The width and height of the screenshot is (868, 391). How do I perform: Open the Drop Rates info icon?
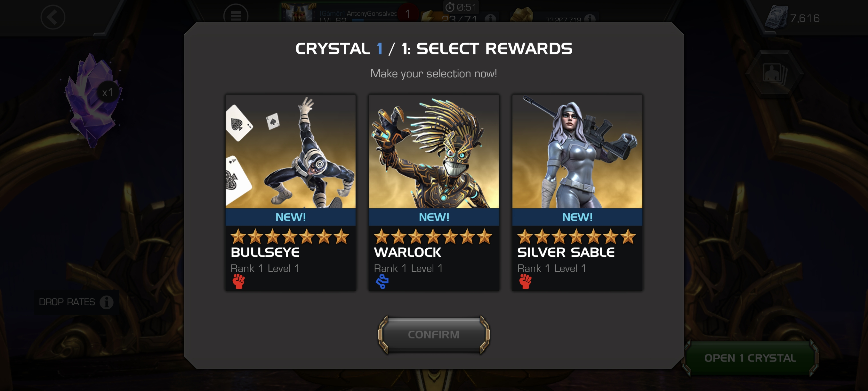107,302
